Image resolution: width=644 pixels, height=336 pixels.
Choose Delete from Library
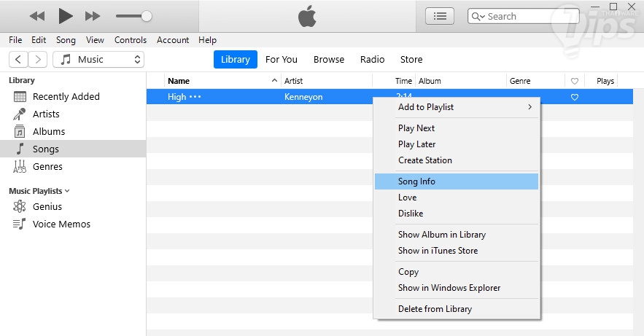[x=457, y=309]
